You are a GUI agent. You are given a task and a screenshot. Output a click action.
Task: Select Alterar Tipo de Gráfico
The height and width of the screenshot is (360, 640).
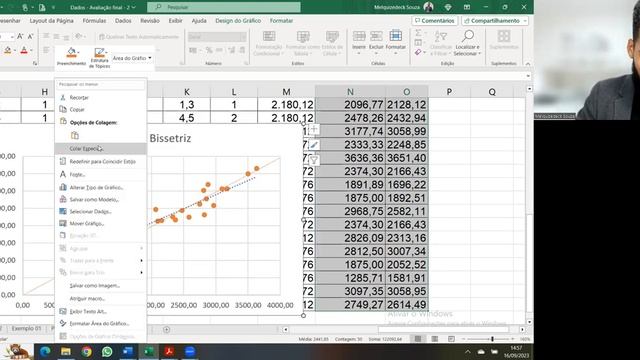pos(96,187)
